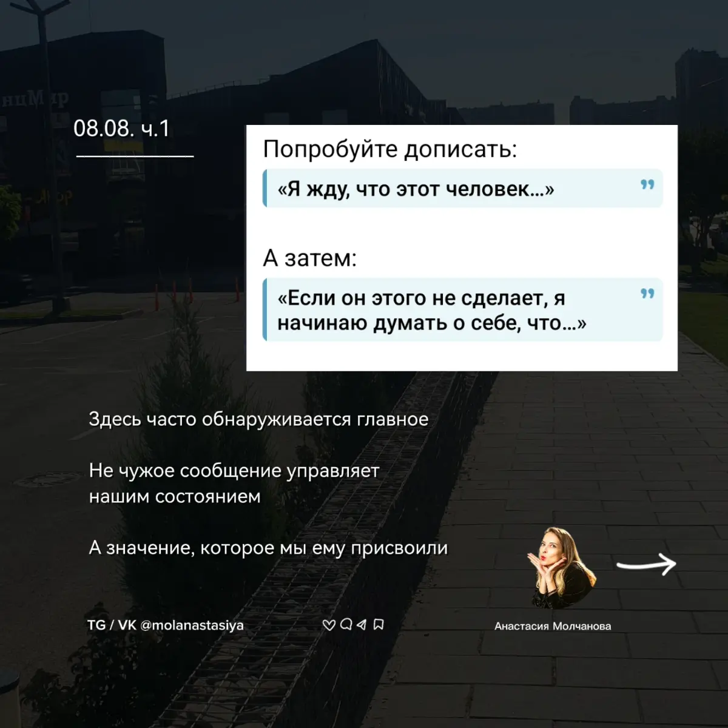Viewport: 728px width, 728px height.
Task: Click the label А затем:
Action: point(310,258)
